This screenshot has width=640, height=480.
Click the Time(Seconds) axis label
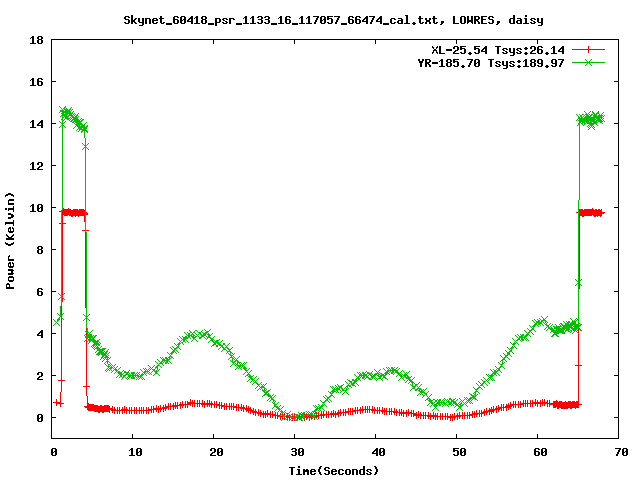click(x=334, y=471)
